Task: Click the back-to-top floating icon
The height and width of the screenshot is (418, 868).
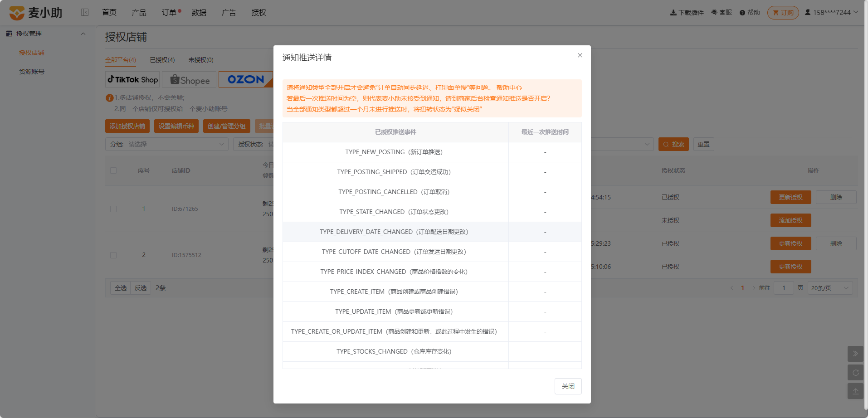Action: click(x=855, y=391)
